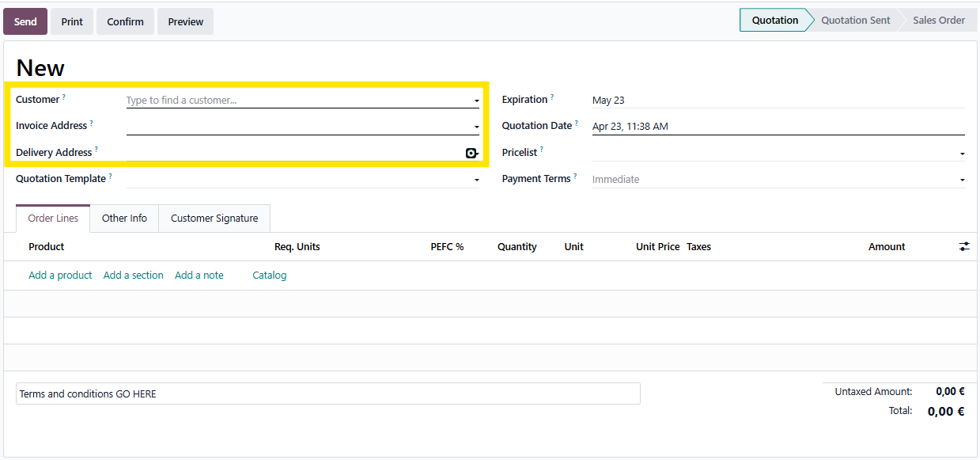This screenshot has height=460, width=980.
Task: Click the help icon beside Payment Terms
Action: click(x=575, y=176)
